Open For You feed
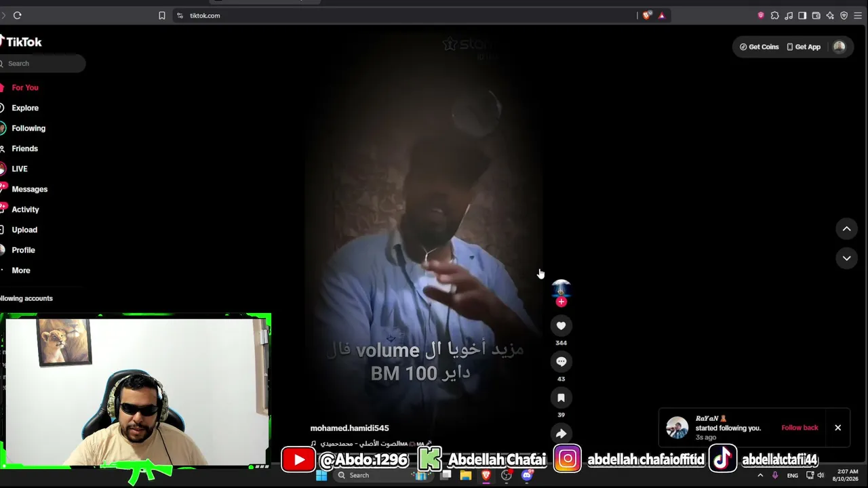The width and height of the screenshot is (868, 488). pyautogui.click(x=24, y=87)
